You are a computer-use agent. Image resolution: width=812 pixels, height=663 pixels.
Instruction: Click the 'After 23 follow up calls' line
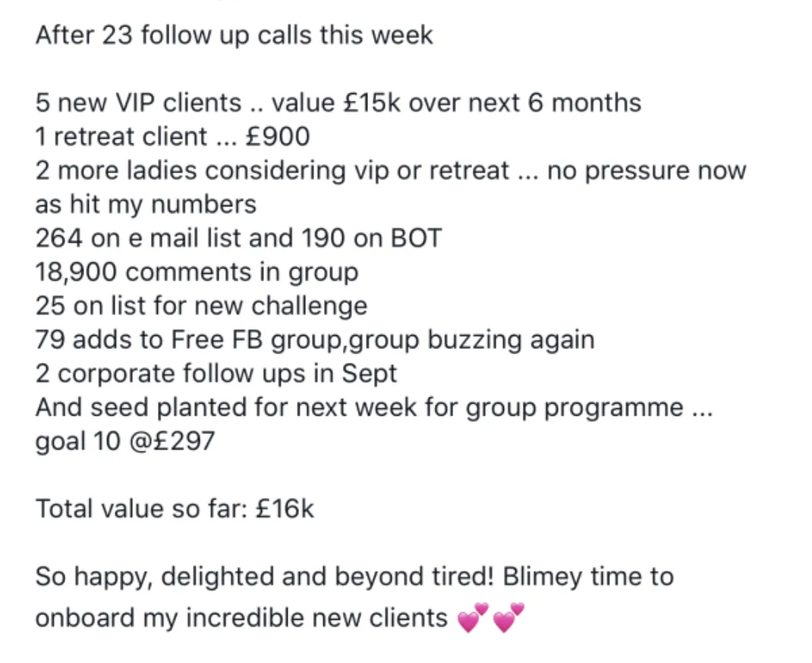tap(234, 35)
